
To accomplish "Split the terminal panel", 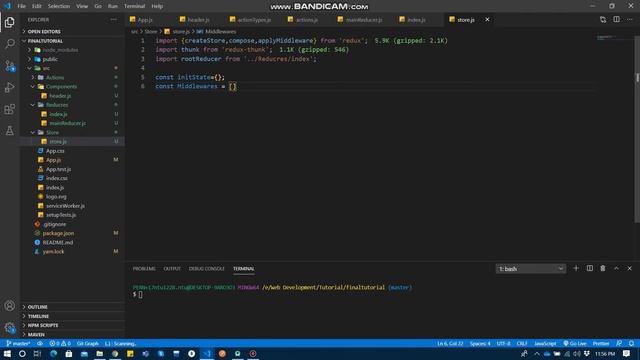I will click(590, 268).
